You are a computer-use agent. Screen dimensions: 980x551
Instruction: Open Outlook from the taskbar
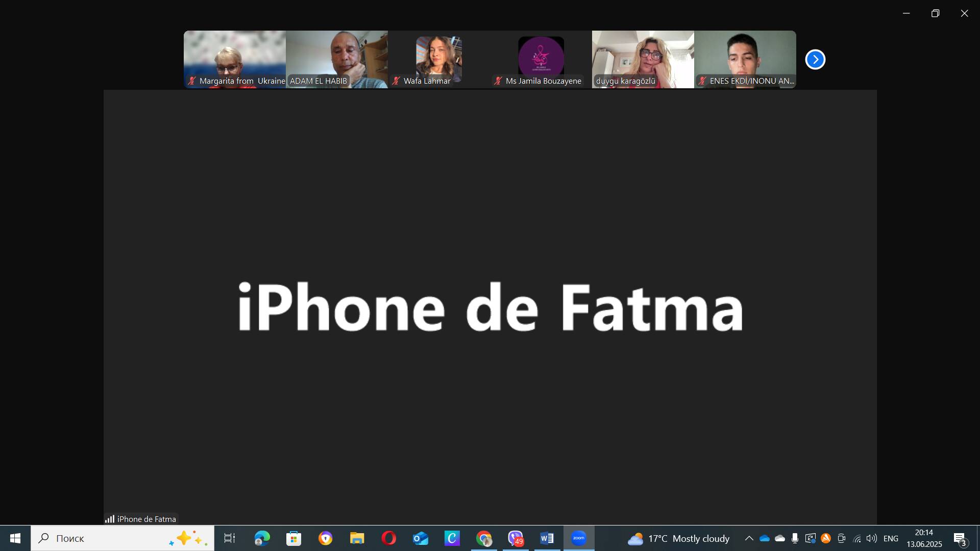point(421,538)
